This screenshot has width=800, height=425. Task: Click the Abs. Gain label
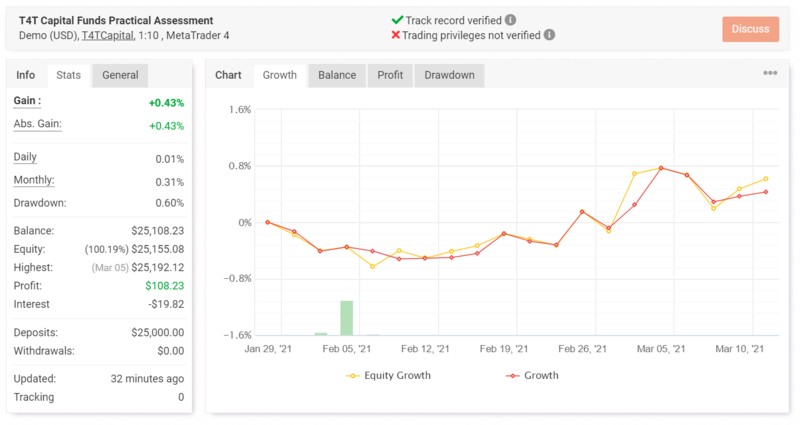37,124
